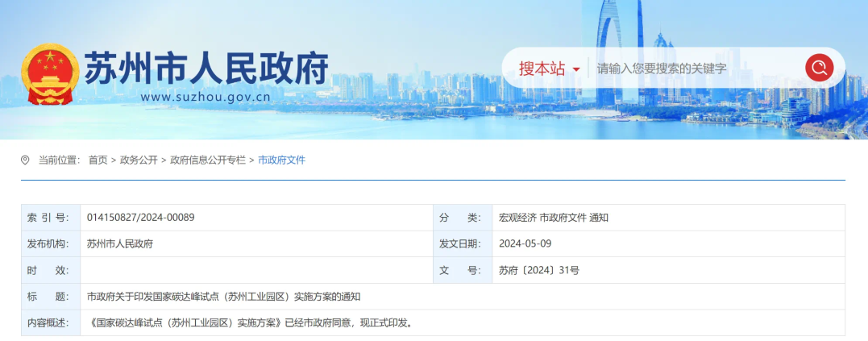Click the location pin icon beside 当前位置
The image size is (868, 341).
point(25,160)
